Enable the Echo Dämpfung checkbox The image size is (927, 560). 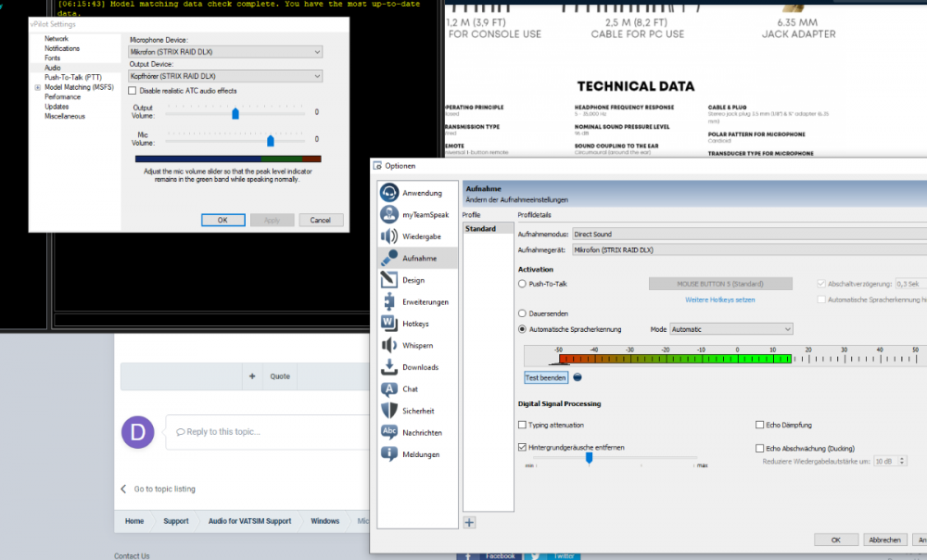point(760,425)
